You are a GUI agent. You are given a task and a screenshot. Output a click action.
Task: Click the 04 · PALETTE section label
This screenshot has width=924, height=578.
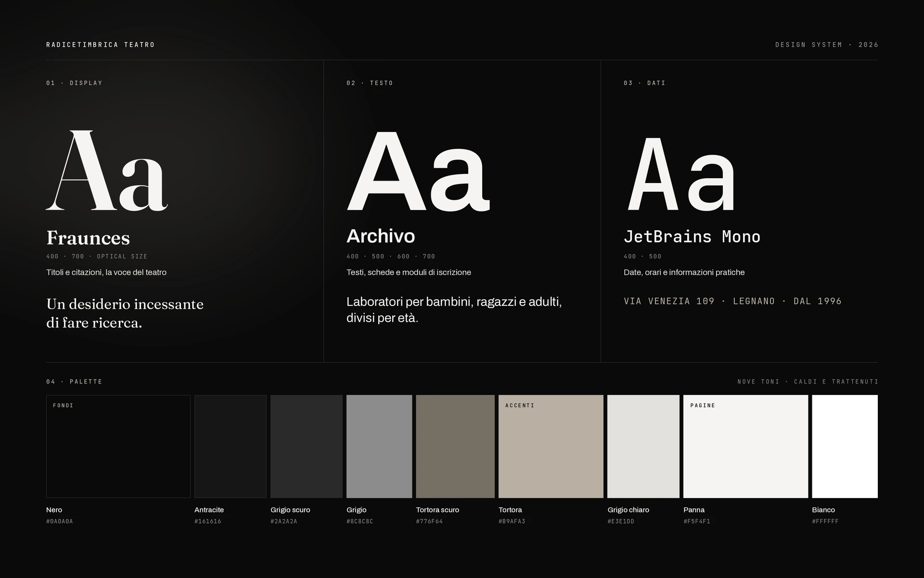[75, 381]
